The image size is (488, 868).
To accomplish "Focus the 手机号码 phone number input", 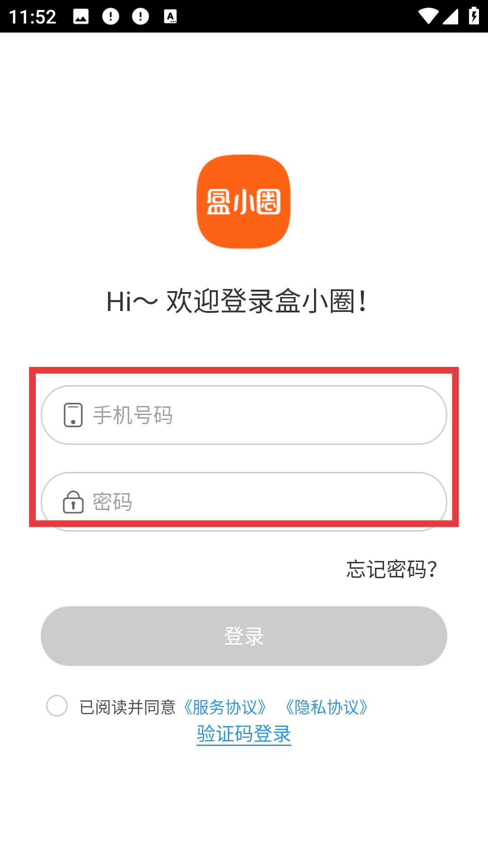I will coord(244,415).
